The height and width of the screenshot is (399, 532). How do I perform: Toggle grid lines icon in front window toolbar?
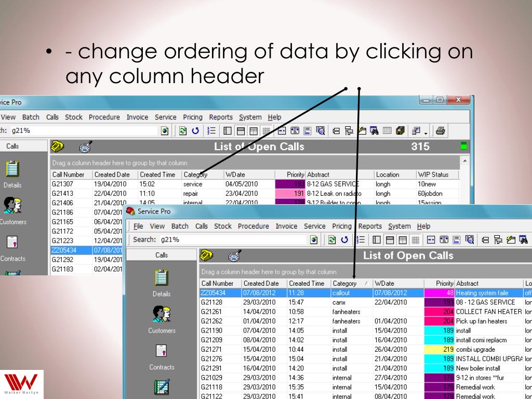click(415, 240)
